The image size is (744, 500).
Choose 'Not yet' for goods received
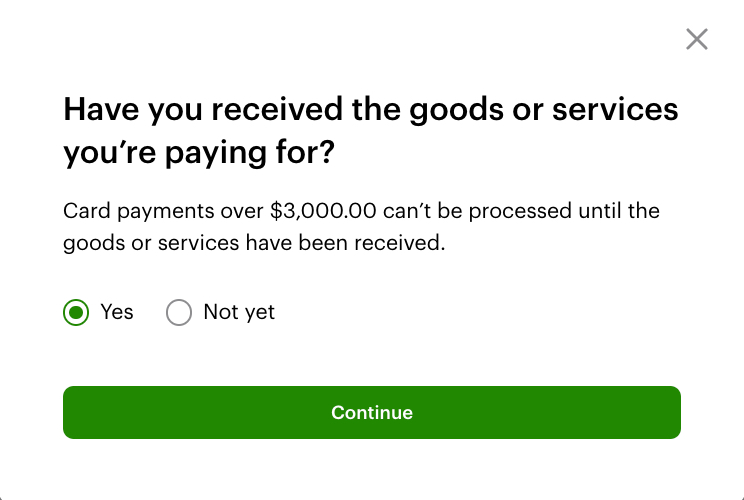point(179,313)
